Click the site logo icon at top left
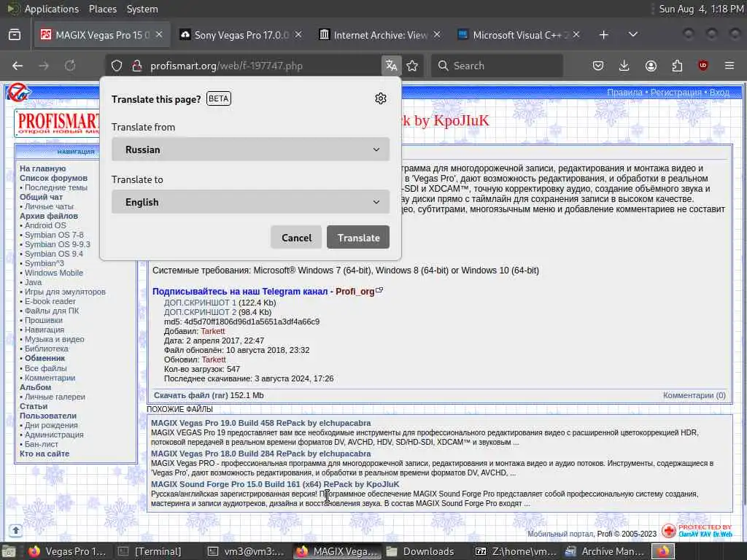Screen dimensions: 747x560 (x=19, y=93)
